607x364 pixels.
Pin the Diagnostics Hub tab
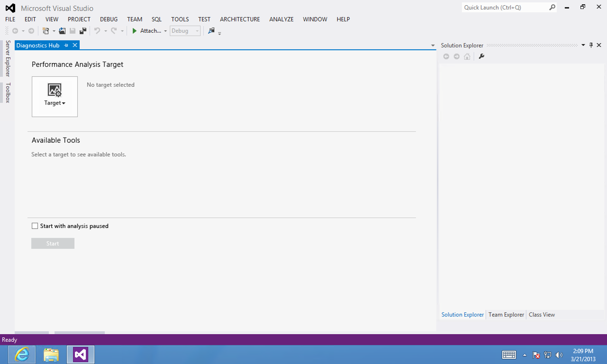(66, 46)
